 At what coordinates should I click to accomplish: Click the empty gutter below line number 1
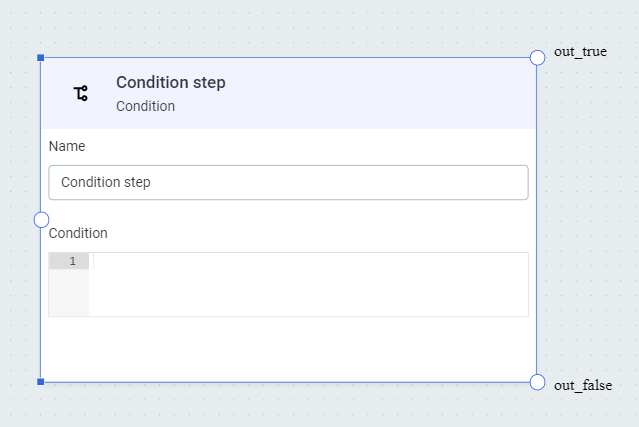click(69, 294)
